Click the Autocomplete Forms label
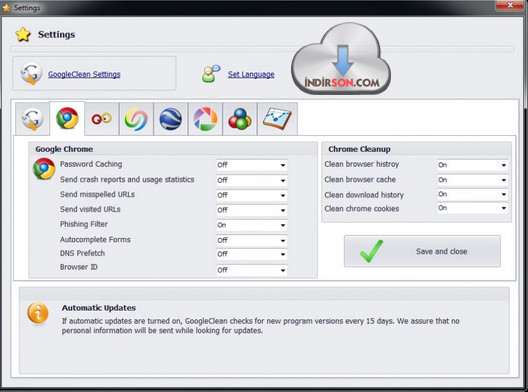This screenshot has height=392, width=528. pyautogui.click(x=95, y=239)
